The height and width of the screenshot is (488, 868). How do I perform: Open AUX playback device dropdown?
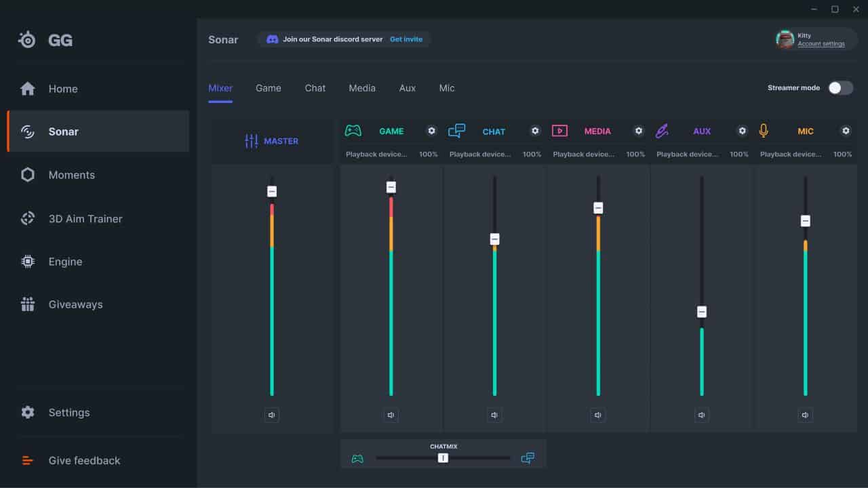pyautogui.click(x=688, y=155)
